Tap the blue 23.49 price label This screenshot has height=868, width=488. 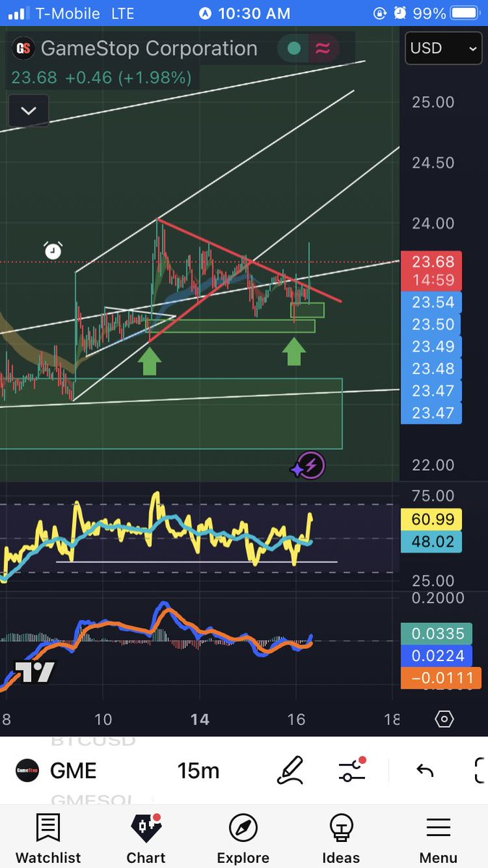click(431, 346)
